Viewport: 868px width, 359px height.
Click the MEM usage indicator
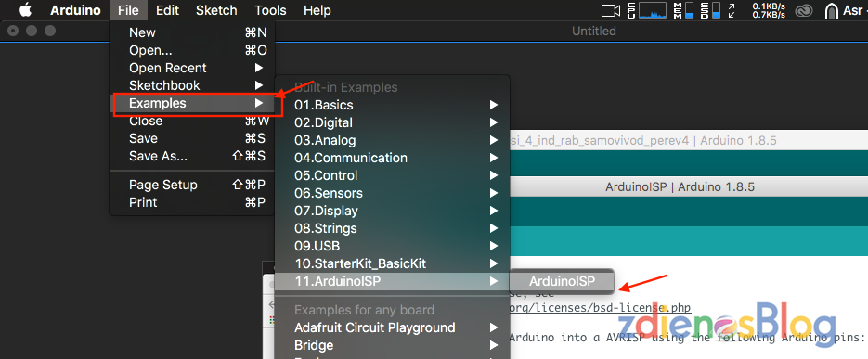coord(683,10)
